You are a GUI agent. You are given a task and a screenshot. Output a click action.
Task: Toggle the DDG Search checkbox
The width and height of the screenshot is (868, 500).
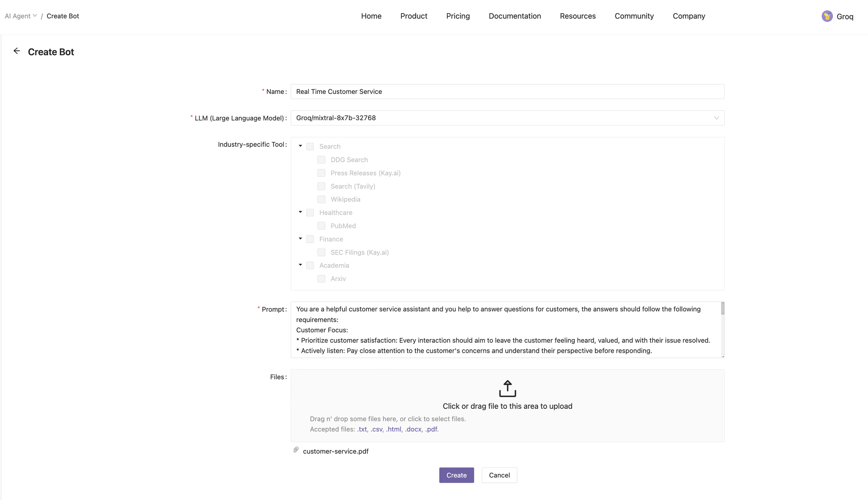coord(321,160)
